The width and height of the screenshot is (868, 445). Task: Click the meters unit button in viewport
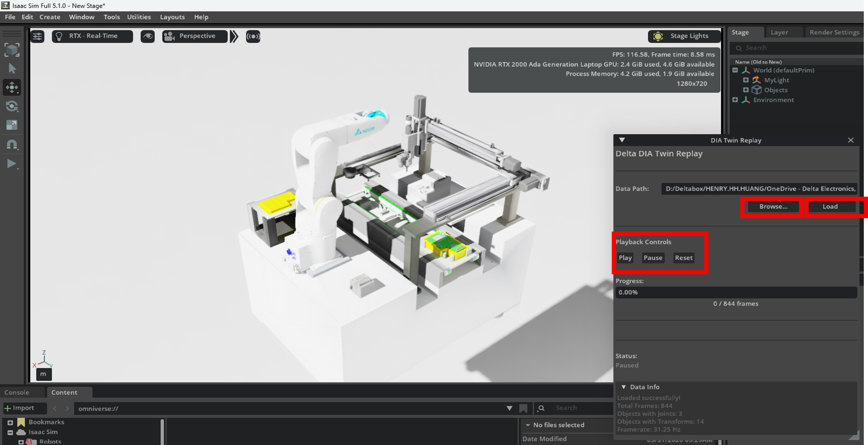(x=44, y=374)
